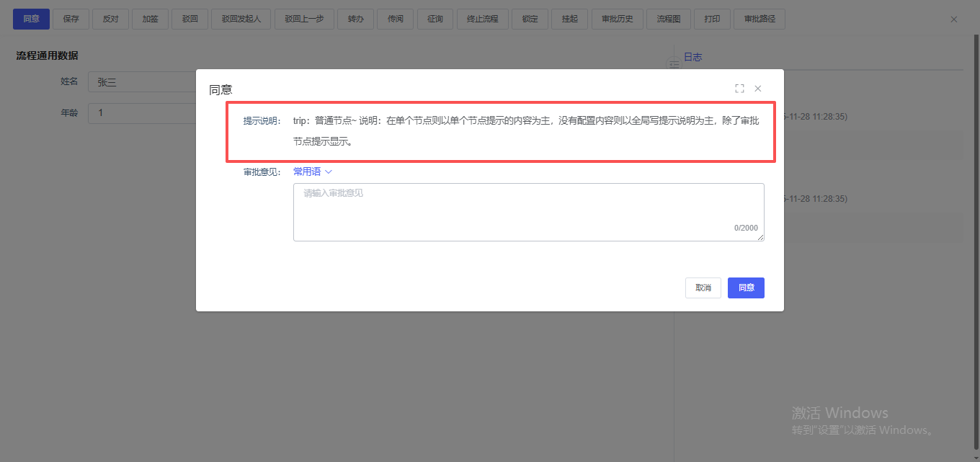Expand the 常用语 dropdown
The height and width of the screenshot is (462, 980).
pos(307,172)
